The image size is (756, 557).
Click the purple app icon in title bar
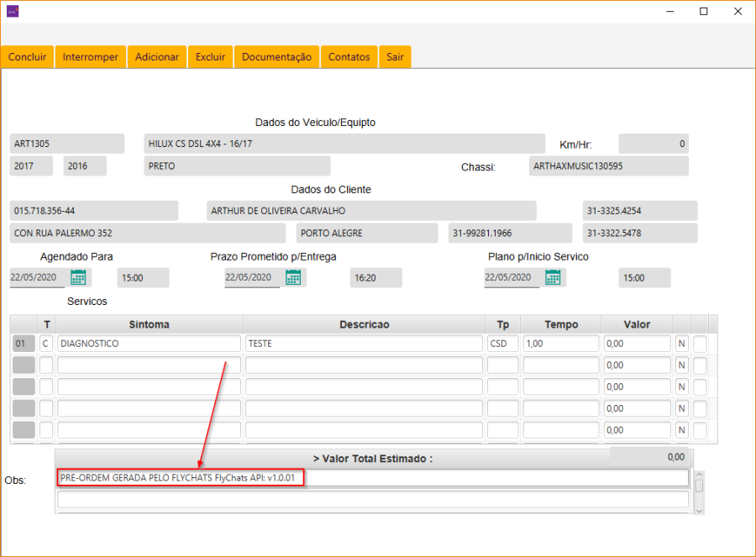tap(13, 11)
